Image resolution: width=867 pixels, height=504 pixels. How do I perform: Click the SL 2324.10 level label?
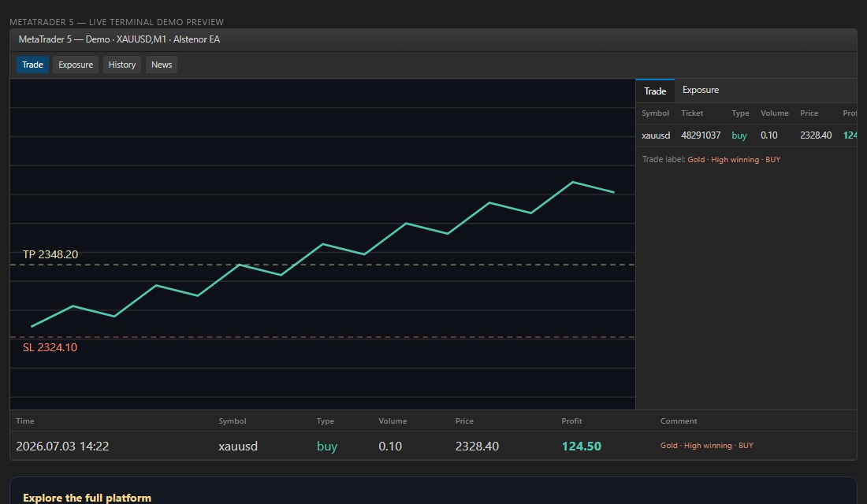[x=50, y=347]
